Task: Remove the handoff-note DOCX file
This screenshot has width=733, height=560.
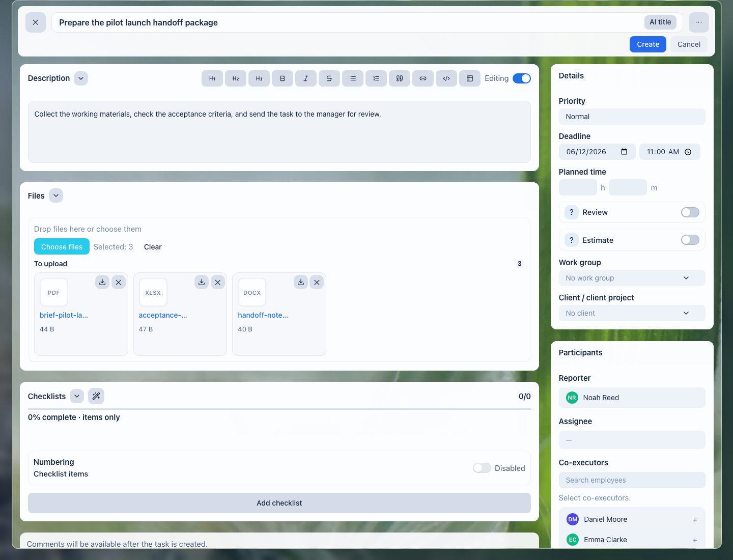Action: 317,282
